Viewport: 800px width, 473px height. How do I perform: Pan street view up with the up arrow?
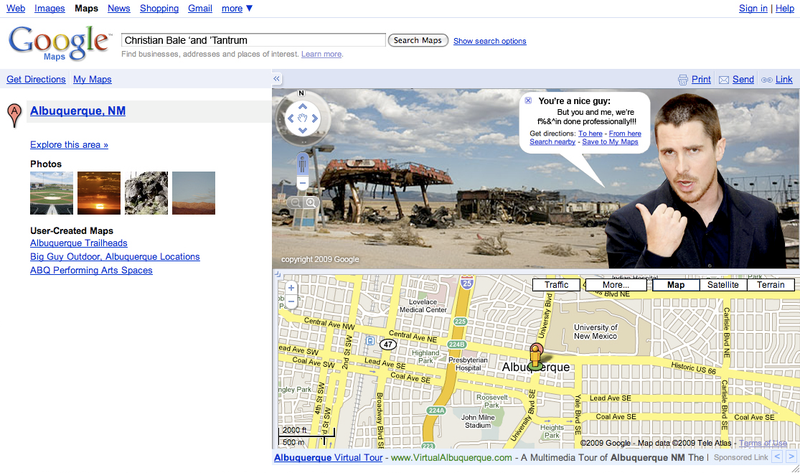point(303,106)
